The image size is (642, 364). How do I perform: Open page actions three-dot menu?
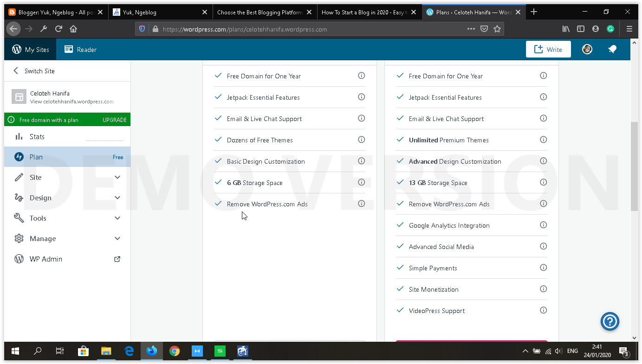pos(471,29)
